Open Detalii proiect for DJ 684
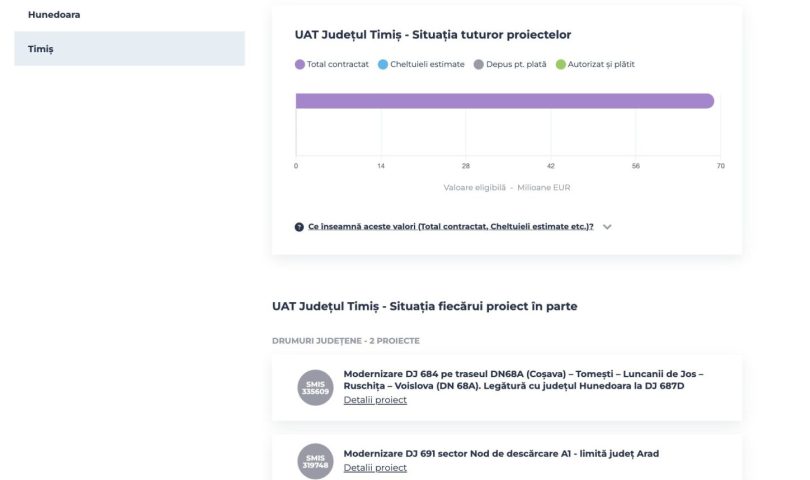 click(x=375, y=400)
